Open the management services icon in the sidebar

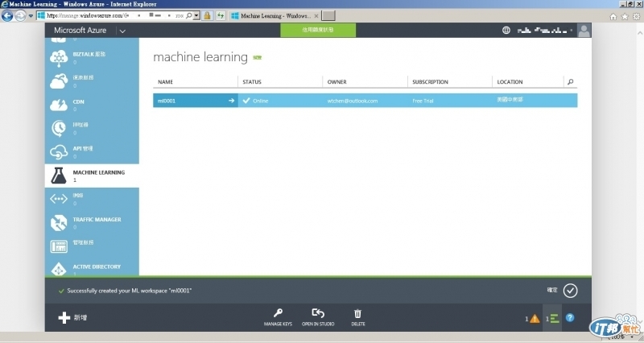(59, 246)
